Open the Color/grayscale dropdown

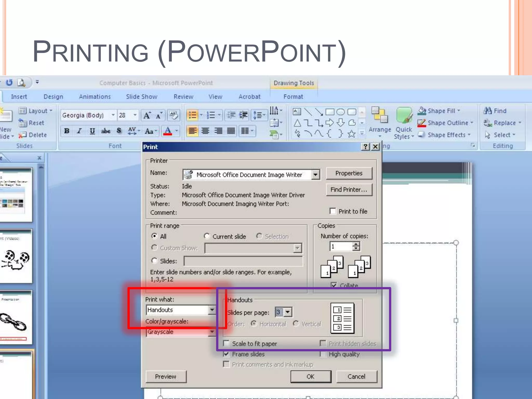(x=212, y=332)
